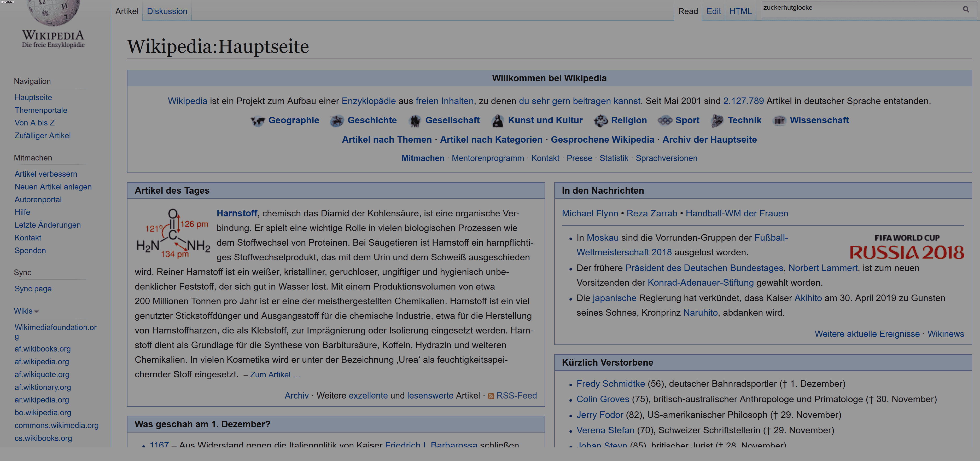
Task: Select the HTML tab
Action: (x=740, y=11)
